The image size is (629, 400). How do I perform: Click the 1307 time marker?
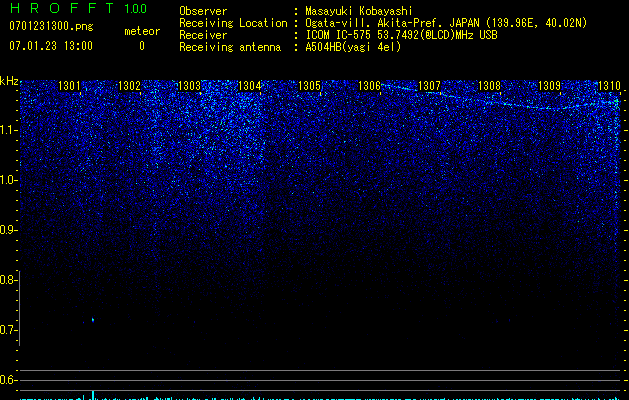click(x=429, y=86)
